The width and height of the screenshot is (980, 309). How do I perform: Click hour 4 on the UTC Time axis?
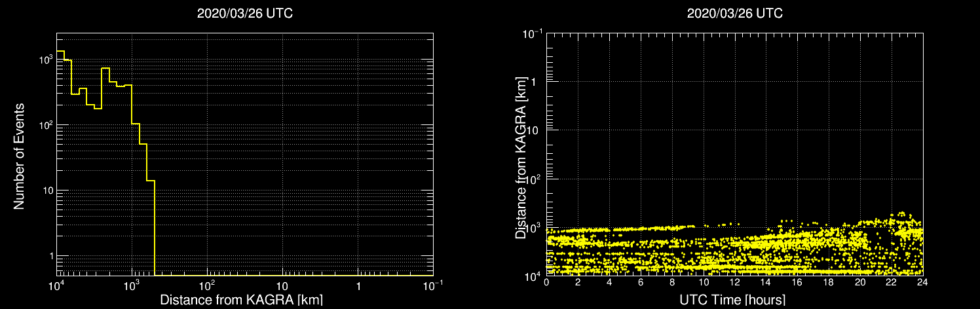(609, 283)
